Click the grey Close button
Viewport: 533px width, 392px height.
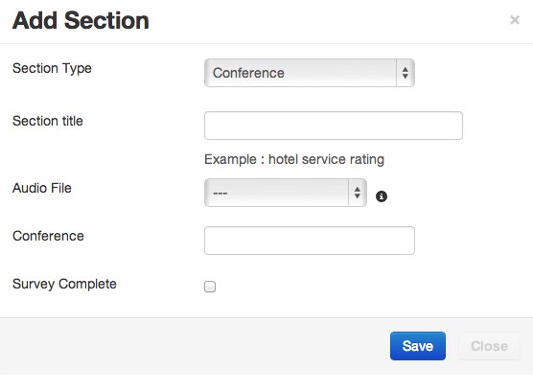pos(489,346)
